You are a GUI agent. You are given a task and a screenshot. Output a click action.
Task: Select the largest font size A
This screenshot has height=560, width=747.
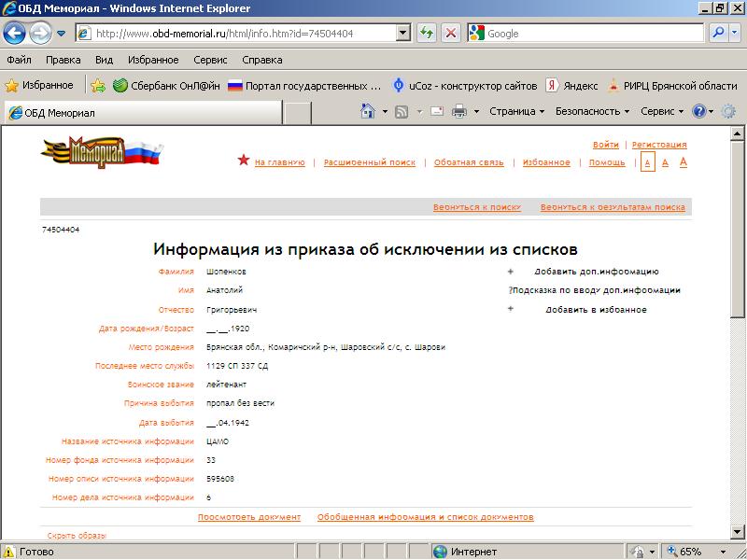click(x=684, y=162)
